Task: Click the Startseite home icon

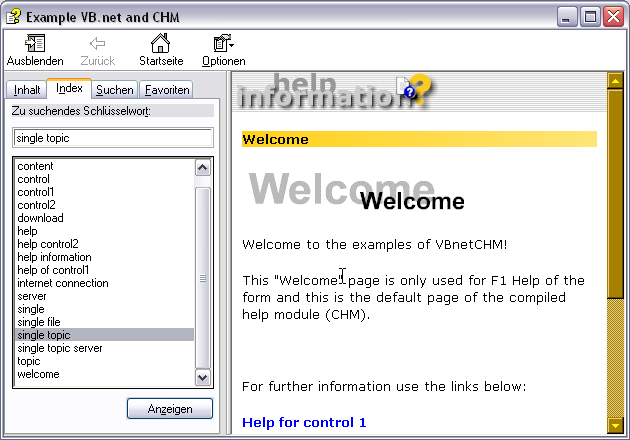Action: point(160,44)
